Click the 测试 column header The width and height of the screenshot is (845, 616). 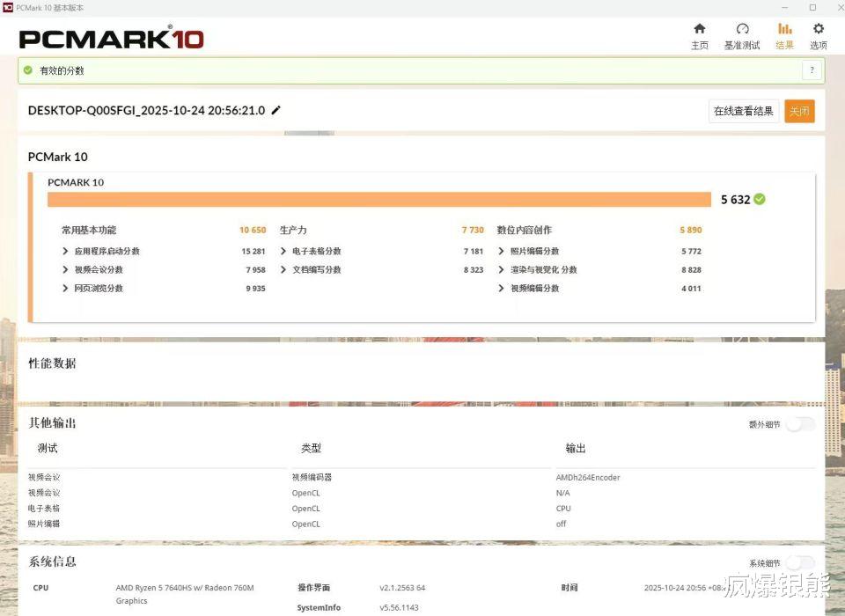(48, 449)
